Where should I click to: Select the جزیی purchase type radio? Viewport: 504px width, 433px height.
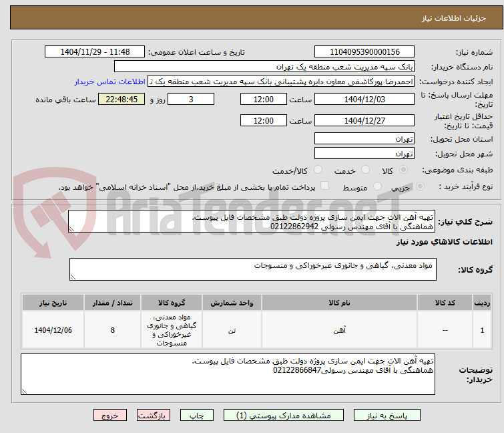click(420, 186)
